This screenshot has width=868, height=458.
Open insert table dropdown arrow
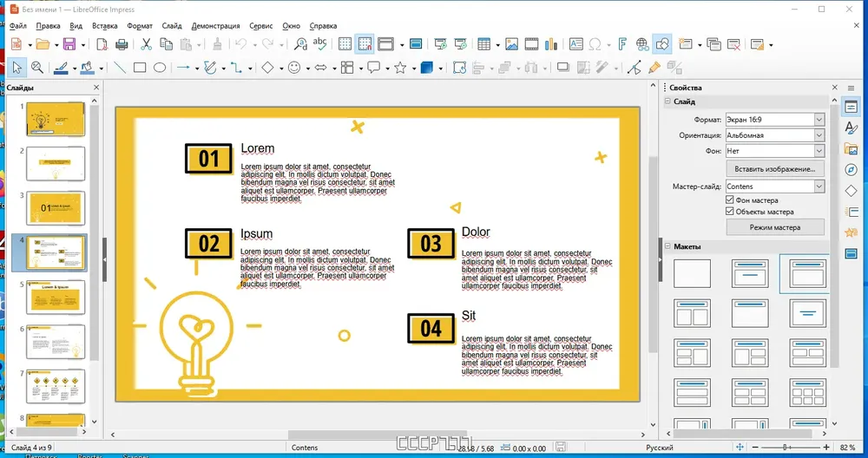[x=497, y=45]
